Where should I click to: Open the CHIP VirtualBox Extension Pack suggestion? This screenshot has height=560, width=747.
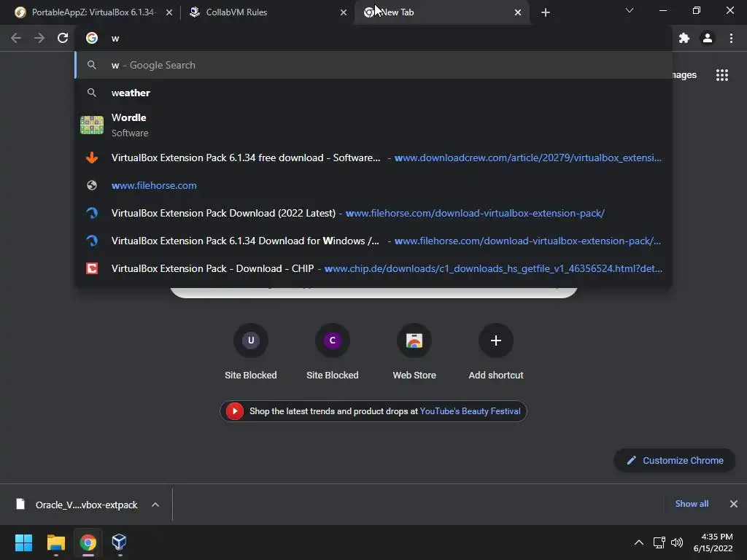click(373, 268)
